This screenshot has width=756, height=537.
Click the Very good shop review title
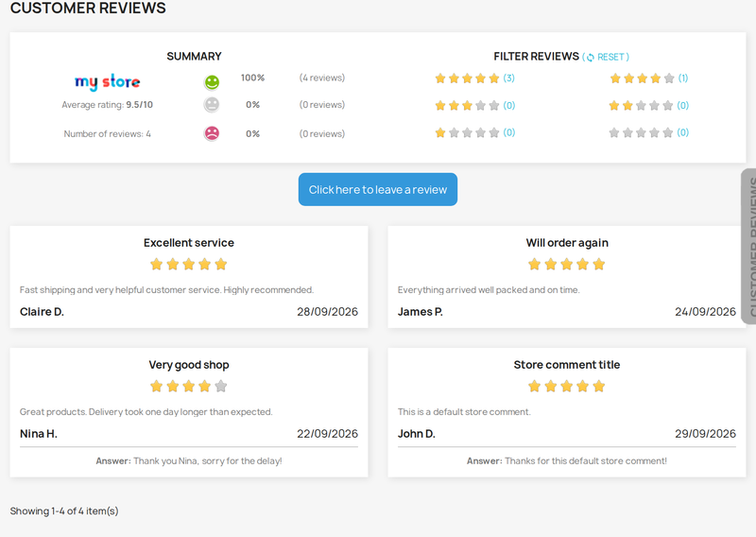[x=188, y=365]
